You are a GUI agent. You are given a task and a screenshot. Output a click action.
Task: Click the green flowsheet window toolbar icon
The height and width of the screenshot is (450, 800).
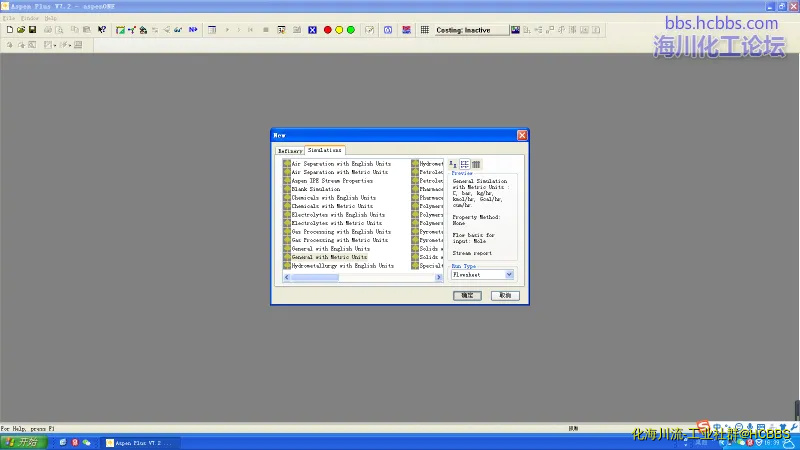pyautogui.click(x=120, y=30)
